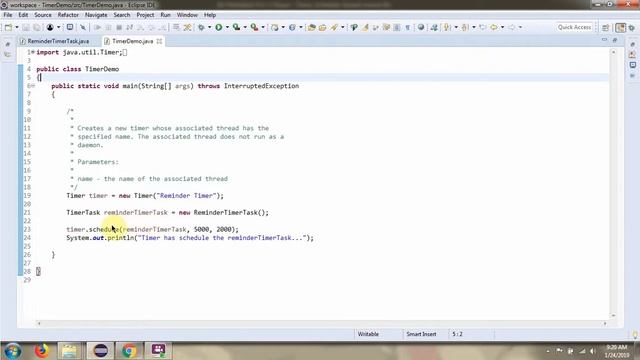
Task: Click the New Java Class icon
Action: tap(292, 27)
